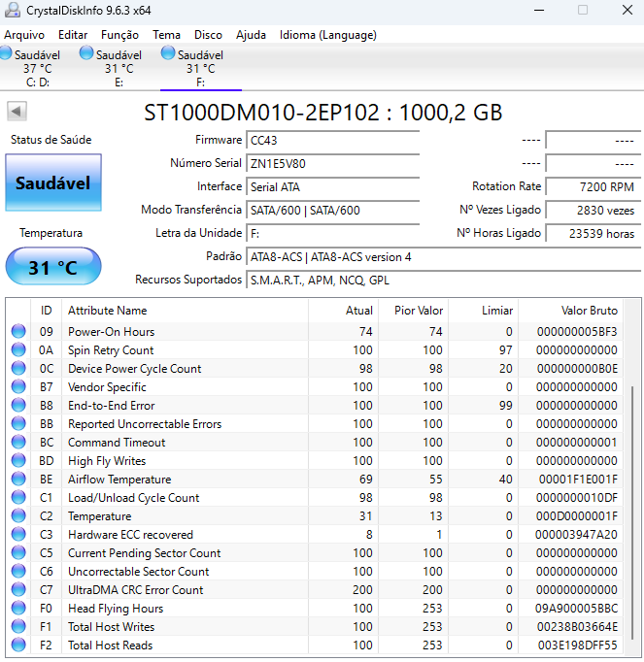The height and width of the screenshot is (662, 644).
Task: Click the CrystalDiskInfo app icon in title bar
Action: click(x=12, y=10)
